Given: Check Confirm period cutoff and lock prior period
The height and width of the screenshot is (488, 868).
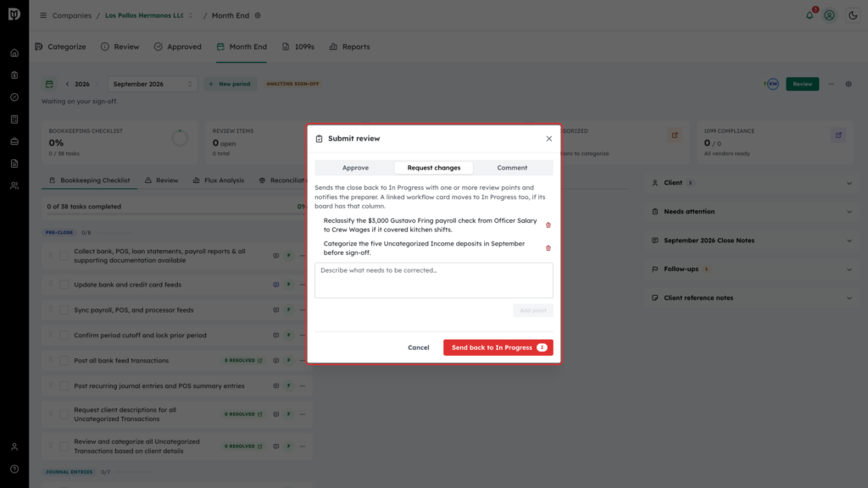Looking at the screenshot, I should 64,335.
